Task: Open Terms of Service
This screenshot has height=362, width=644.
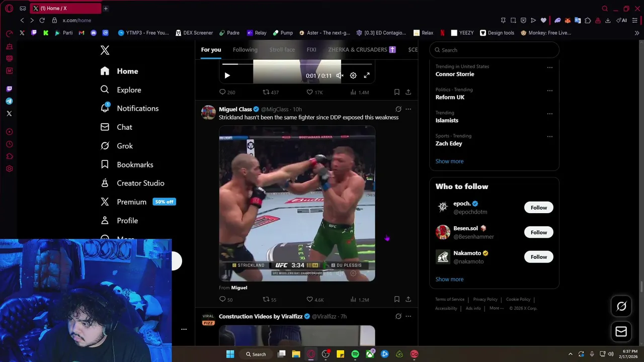Action: pos(450,299)
